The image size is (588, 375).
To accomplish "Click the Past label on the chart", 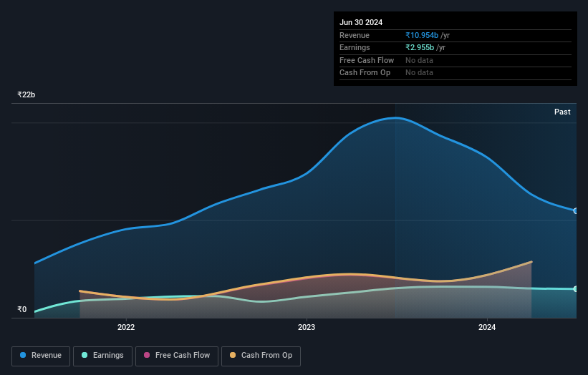I will 562,112.
